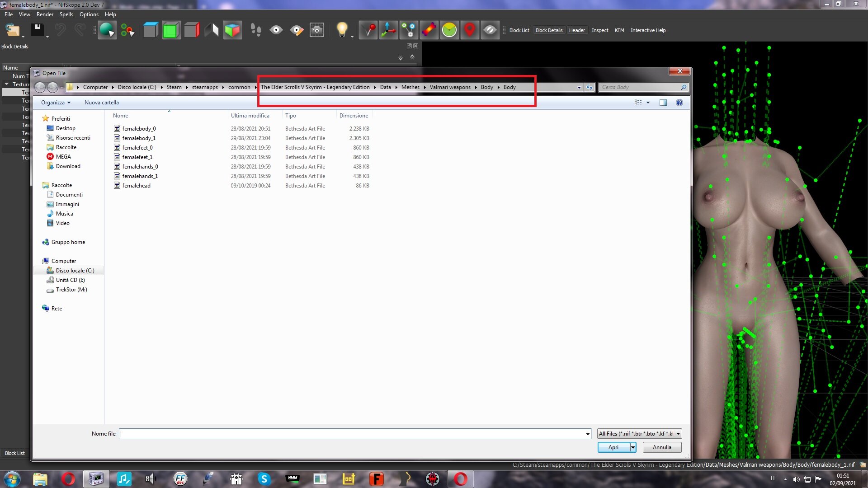
Task: Switch to top view cube
Action: tap(151, 30)
